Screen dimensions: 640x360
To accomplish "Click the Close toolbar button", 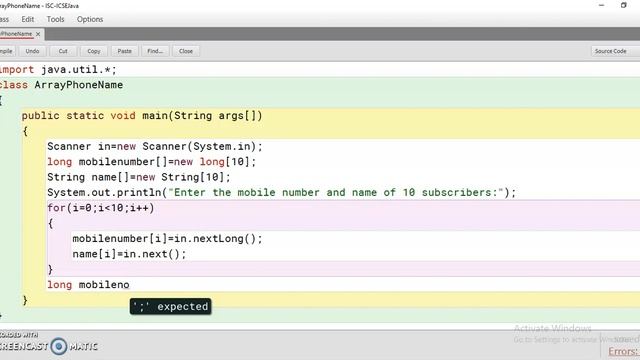I will [x=186, y=51].
